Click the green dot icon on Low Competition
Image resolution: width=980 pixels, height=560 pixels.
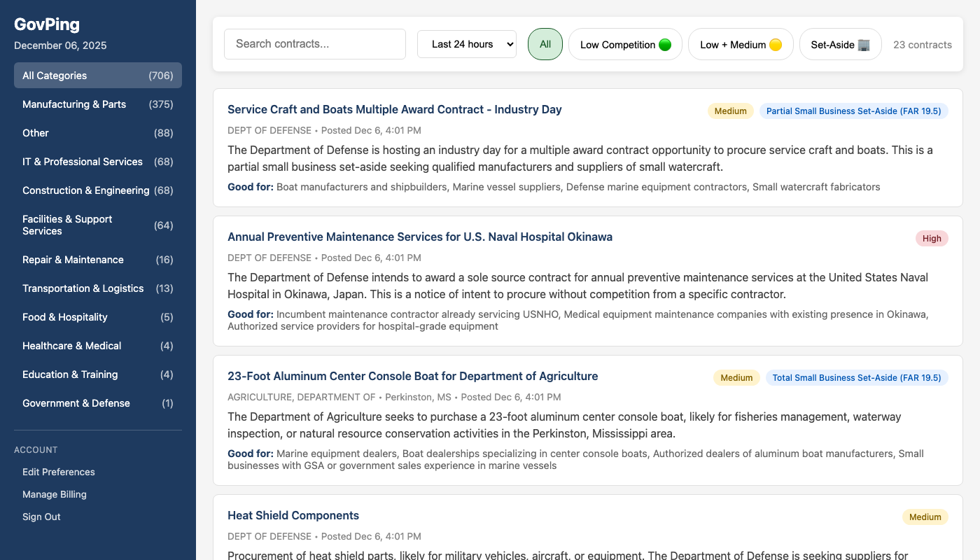(663, 43)
